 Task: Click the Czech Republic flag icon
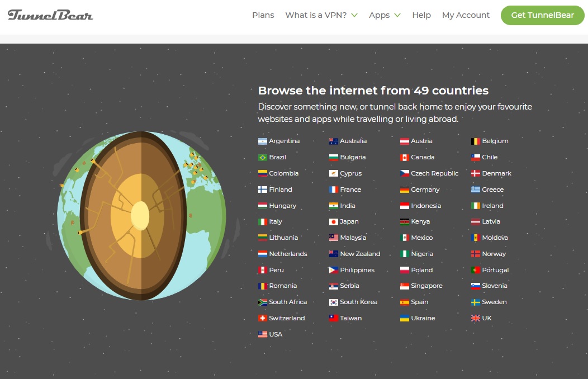point(405,173)
